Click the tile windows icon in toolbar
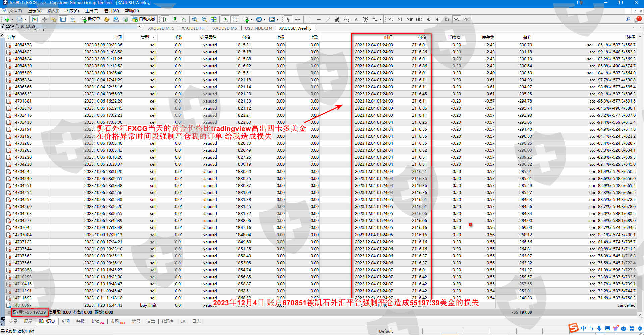Viewport: 644px width, 335px height. tap(214, 19)
